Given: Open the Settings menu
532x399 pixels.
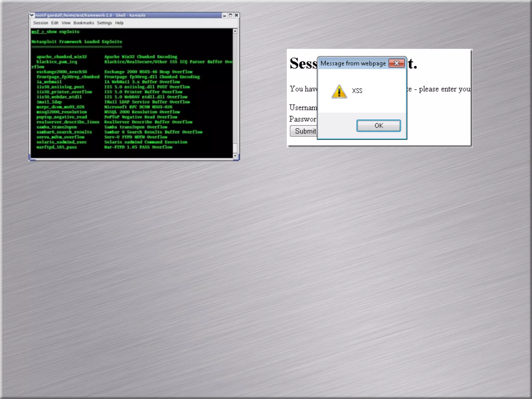Looking at the screenshot, I should click(104, 23).
